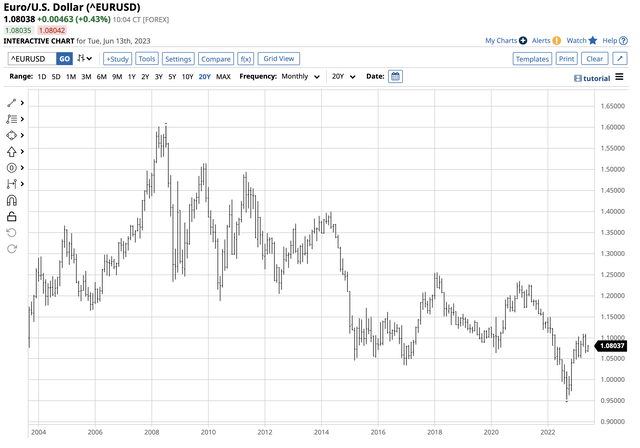Set range to 2Y
Viewport: 640px width, 448px height.
145,76
